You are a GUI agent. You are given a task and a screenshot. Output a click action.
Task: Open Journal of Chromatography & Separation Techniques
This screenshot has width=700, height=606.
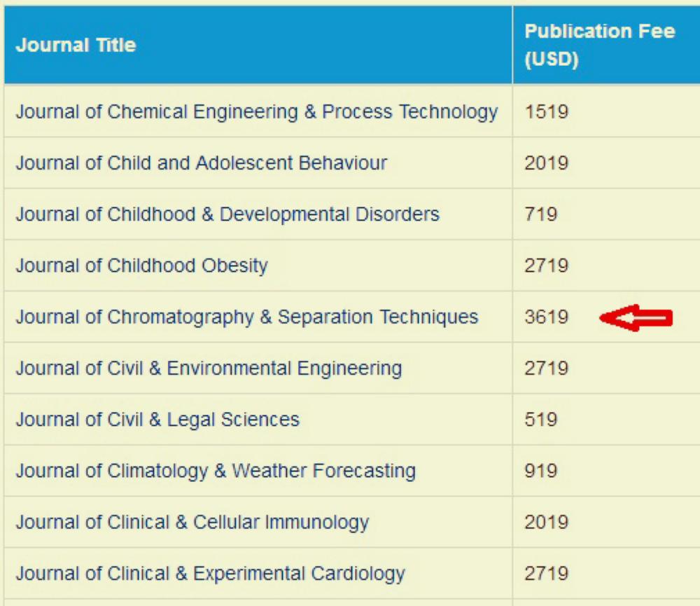click(247, 317)
